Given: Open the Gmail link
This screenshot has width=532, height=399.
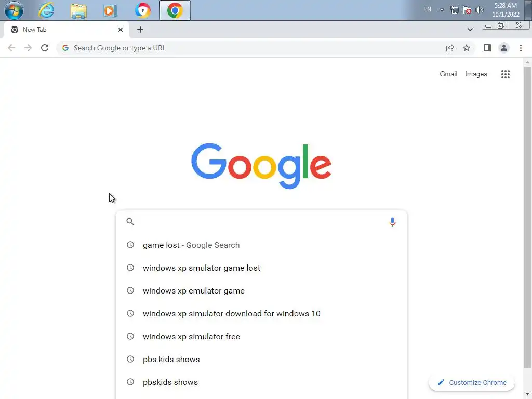Looking at the screenshot, I should pyautogui.click(x=448, y=74).
